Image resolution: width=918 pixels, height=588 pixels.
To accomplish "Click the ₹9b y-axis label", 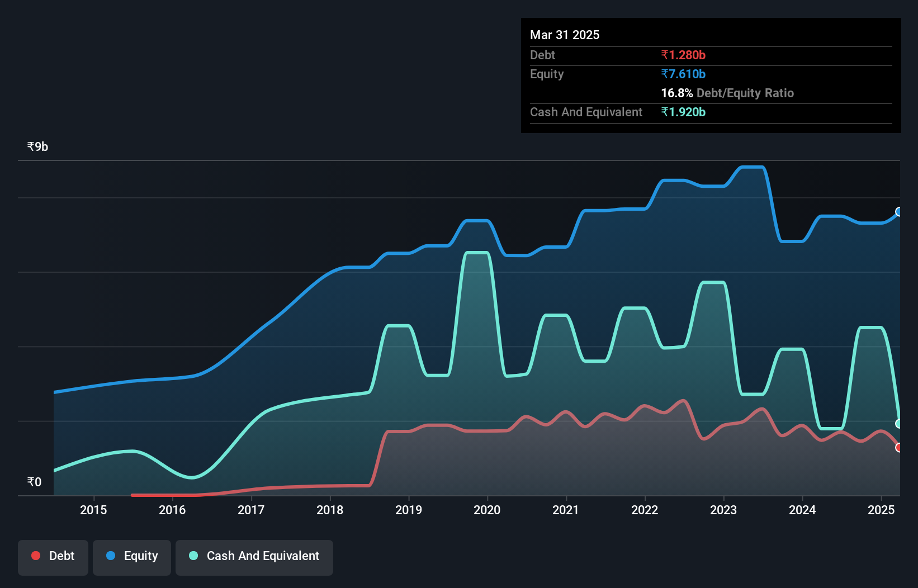I will click(37, 146).
